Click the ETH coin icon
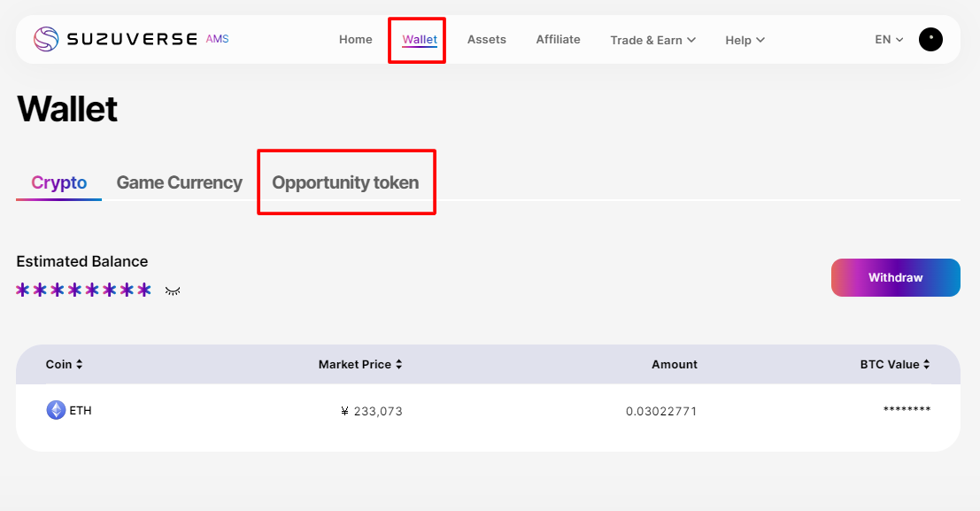 tap(56, 410)
